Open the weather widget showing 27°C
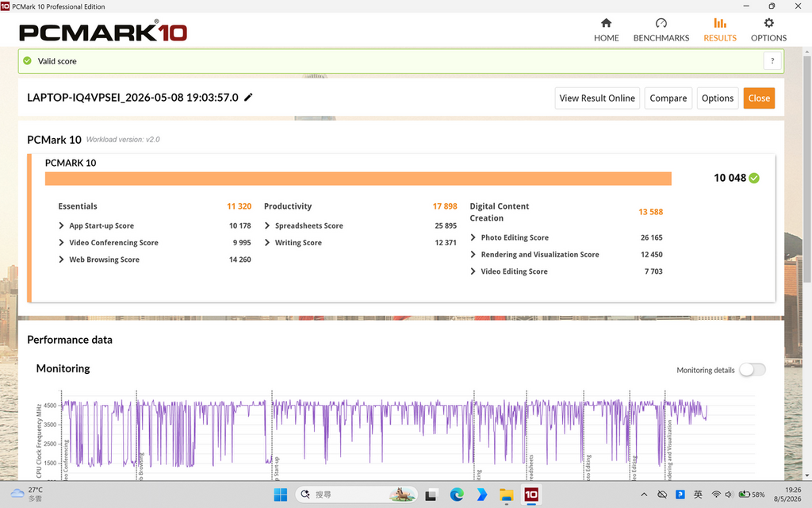 [27, 495]
